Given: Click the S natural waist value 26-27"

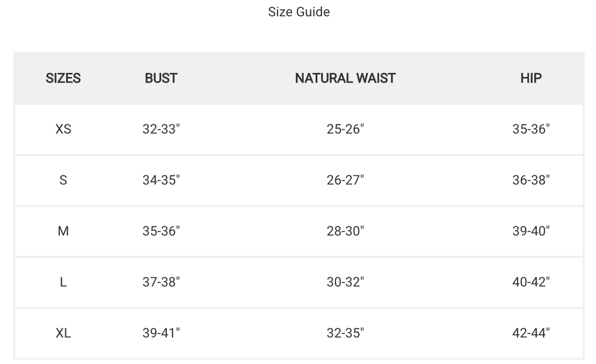Looking at the screenshot, I should pos(345,180).
